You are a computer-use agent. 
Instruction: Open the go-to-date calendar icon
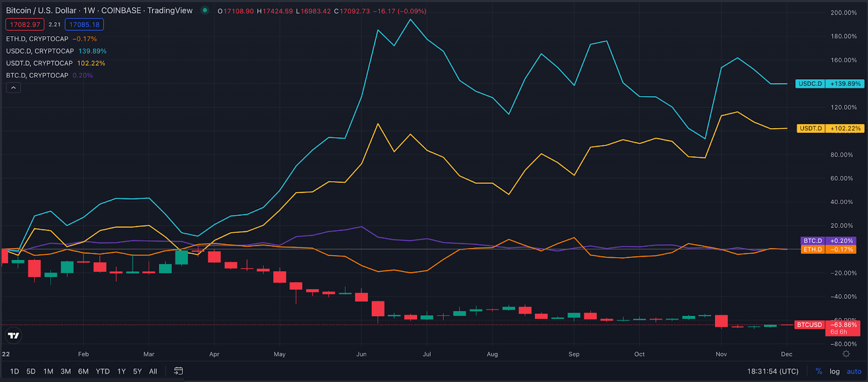tap(178, 371)
